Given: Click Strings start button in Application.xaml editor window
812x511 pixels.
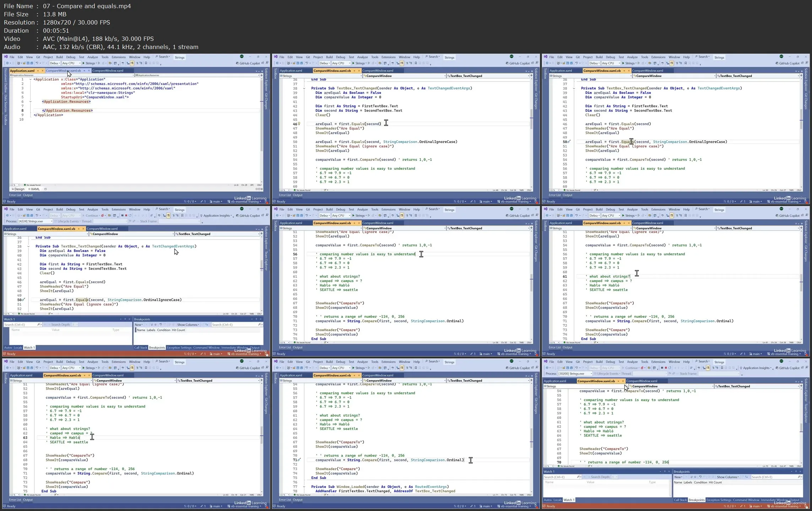Looking at the screenshot, I should point(89,63).
